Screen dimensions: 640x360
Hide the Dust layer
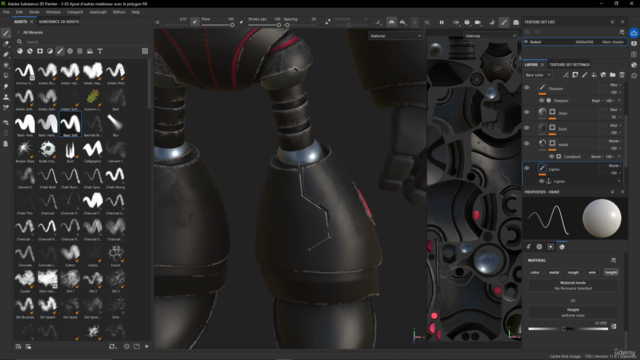(x=527, y=128)
